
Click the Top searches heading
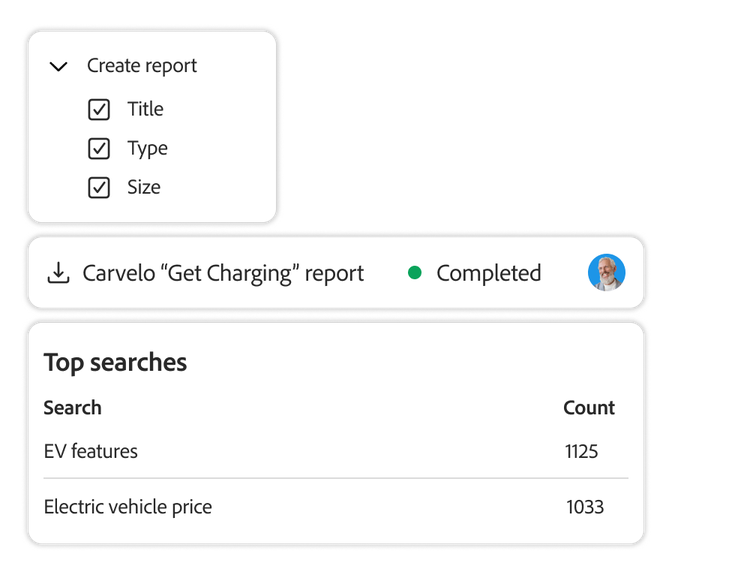pyautogui.click(x=115, y=362)
